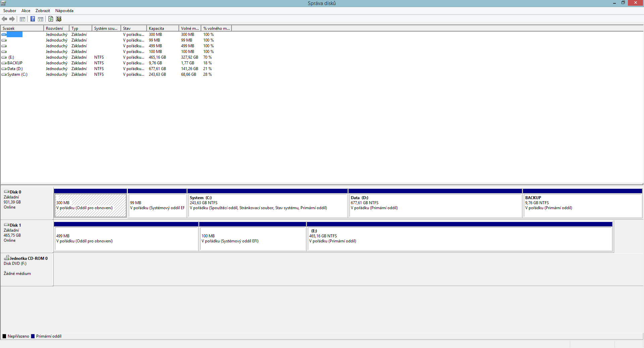Select the volume icon in the 100 MB list row
This screenshot has height=348, width=644.
click(4, 52)
